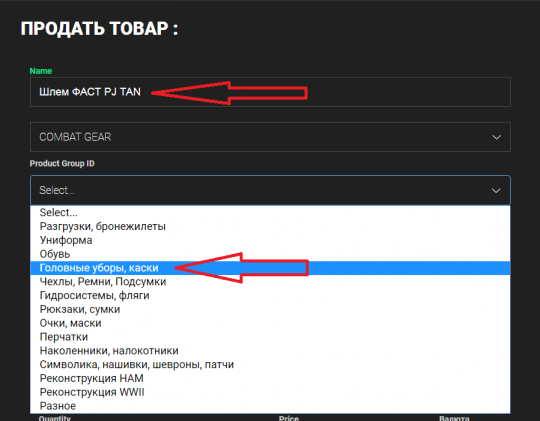Image resolution: width=540 pixels, height=421 pixels.
Task: Select Разгрузки, бронежилеты option
Action: click(270, 226)
